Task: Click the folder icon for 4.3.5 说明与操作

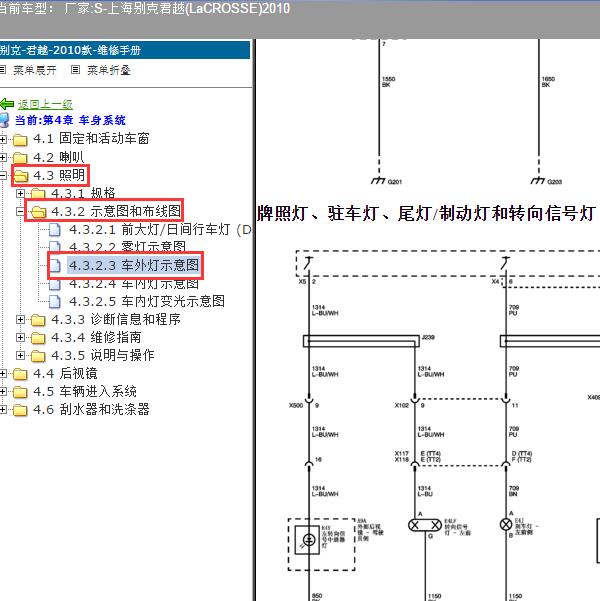Action: pos(38,356)
